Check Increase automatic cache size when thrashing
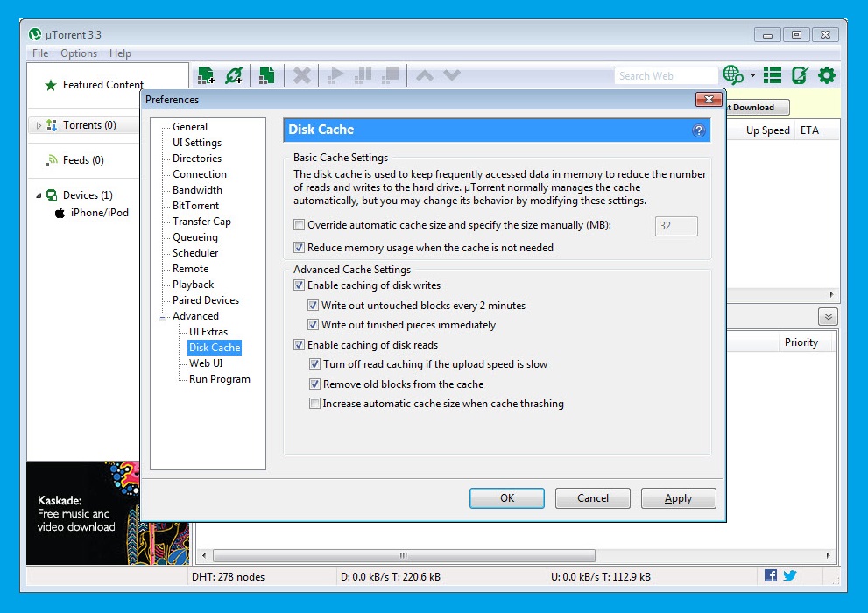This screenshot has height=613, width=868. 314,404
